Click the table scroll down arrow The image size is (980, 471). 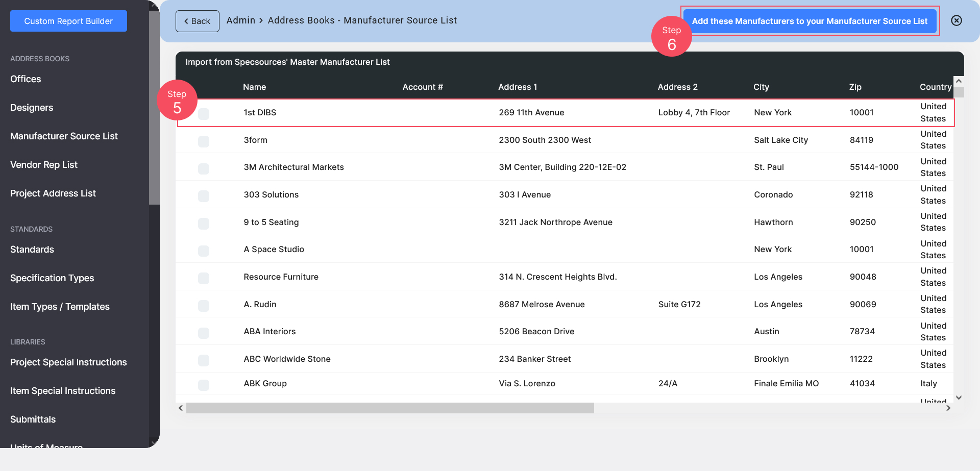[x=959, y=398]
